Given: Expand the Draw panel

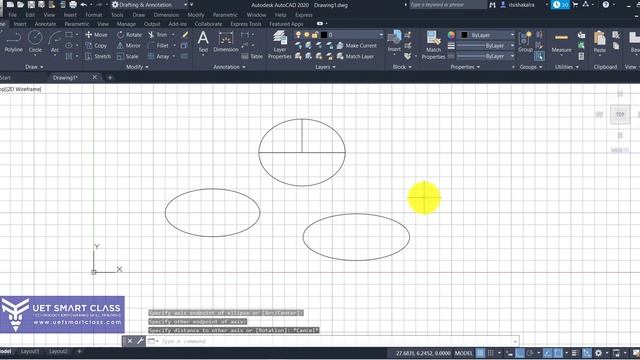Looking at the screenshot, I should [34, 67].
